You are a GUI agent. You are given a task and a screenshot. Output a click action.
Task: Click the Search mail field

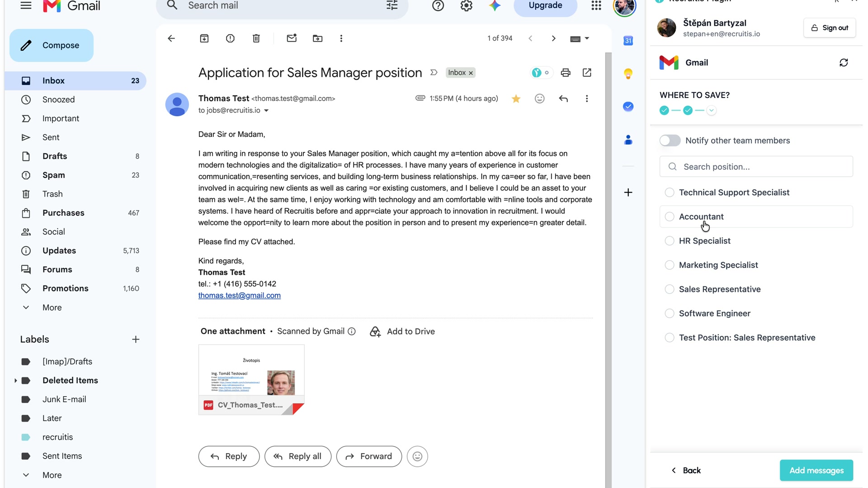pyautogui.click(x=283, y=6)
